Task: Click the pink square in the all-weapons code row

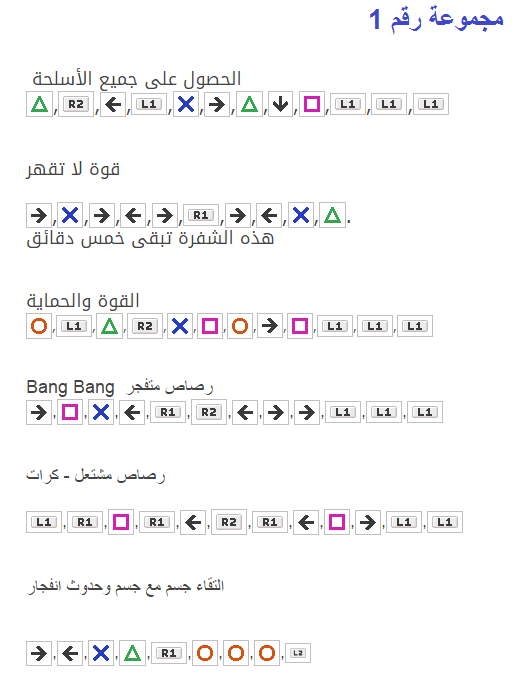Action: coord(312,104)
